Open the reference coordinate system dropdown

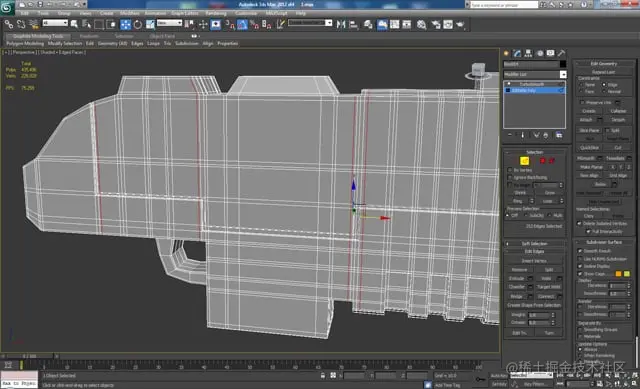tap(169, 23)
